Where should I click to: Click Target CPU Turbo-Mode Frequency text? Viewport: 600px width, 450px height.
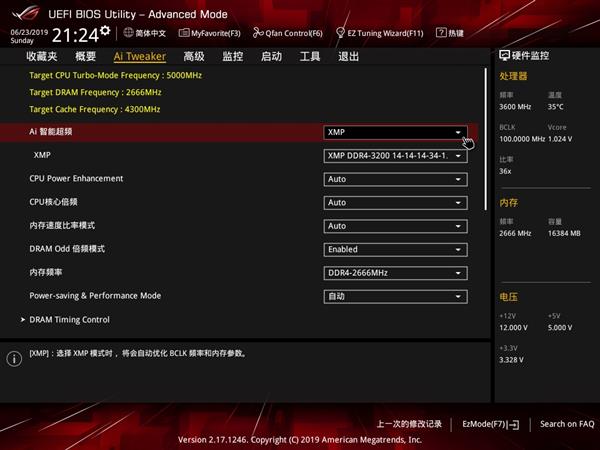[116, 75]
